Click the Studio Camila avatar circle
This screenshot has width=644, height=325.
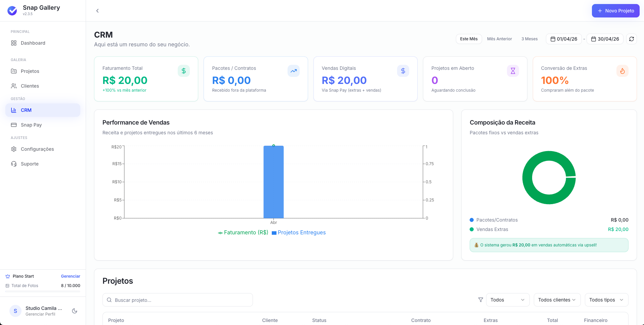coord(15,311)
